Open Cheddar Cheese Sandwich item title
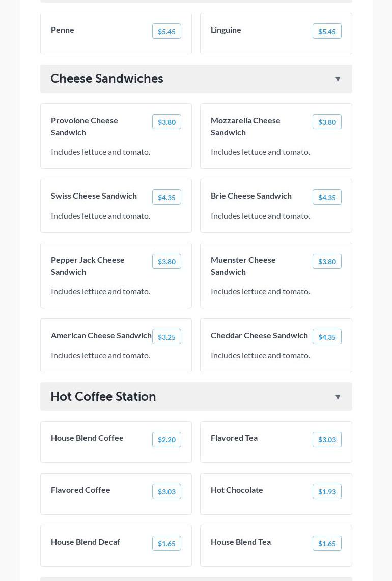Screen dimensions: 392x581 (259, 335)
